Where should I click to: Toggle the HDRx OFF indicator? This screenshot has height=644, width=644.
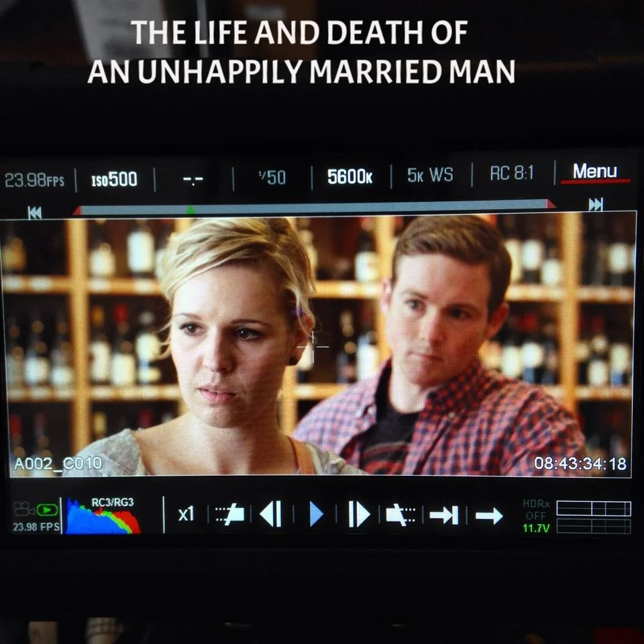click(537, 509)
